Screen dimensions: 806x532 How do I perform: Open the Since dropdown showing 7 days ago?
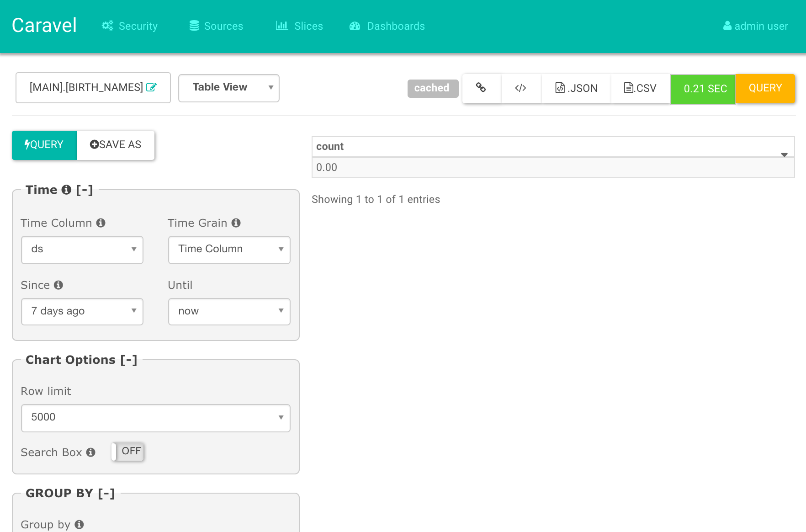[82, 311]
